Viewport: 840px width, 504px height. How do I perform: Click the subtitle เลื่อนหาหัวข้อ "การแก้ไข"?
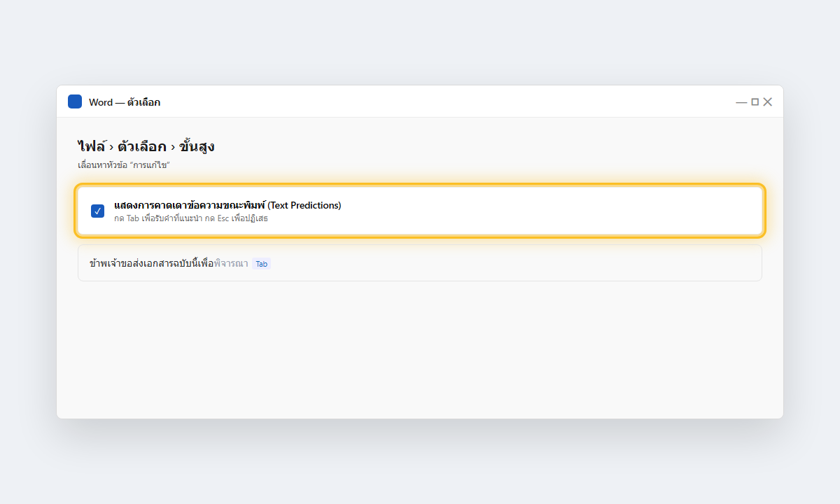(125, 165)
